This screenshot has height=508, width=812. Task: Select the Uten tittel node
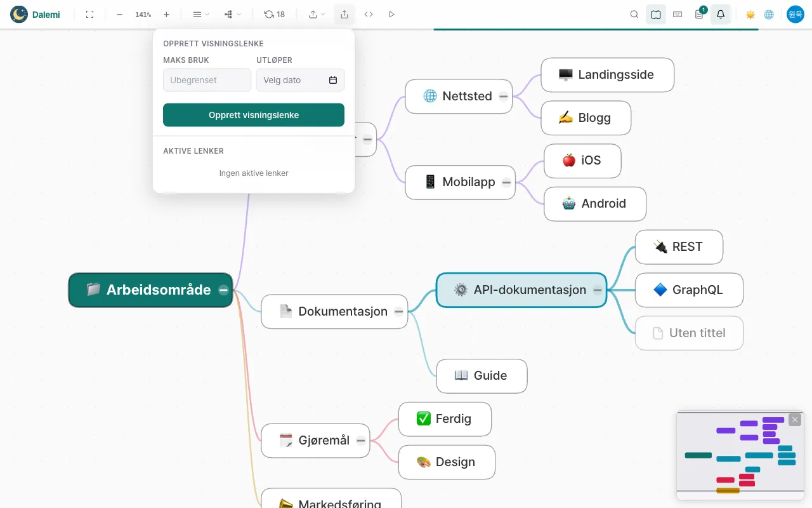tap(689, 333)
